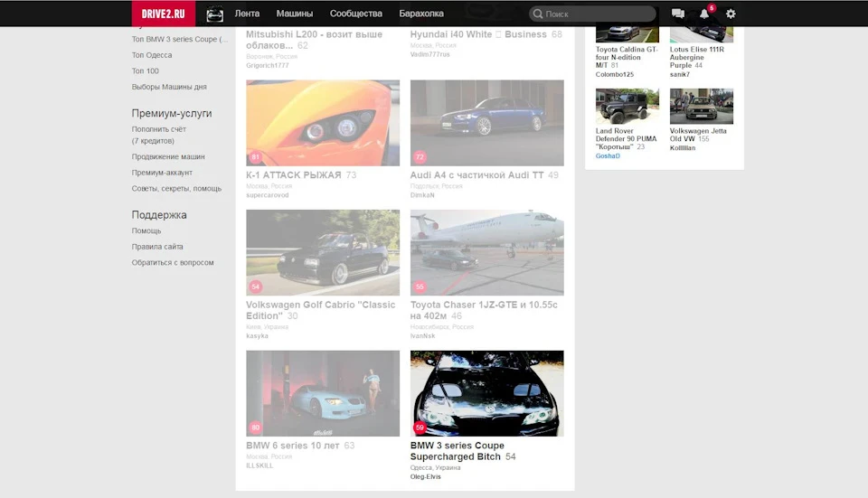Click the rating badge 81 on K-1 Attack

pos(255,157)
